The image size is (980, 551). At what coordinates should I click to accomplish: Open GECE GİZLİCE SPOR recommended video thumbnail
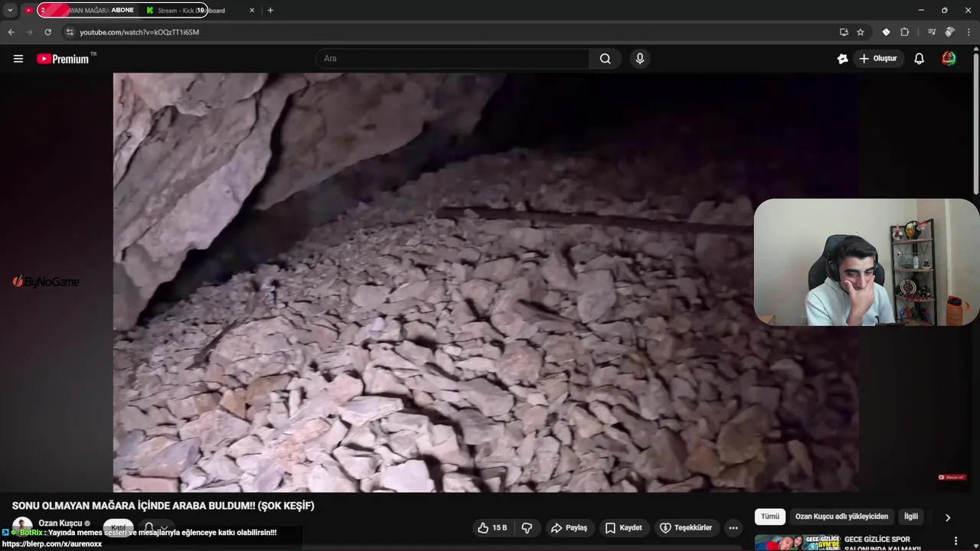point(797,543)
